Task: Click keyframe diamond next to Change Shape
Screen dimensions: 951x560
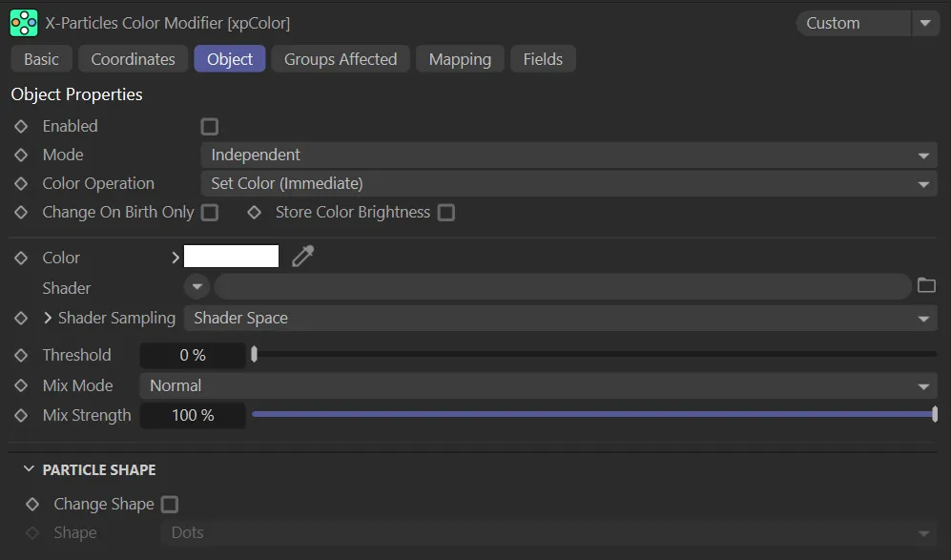Action: tap(32, 504)
